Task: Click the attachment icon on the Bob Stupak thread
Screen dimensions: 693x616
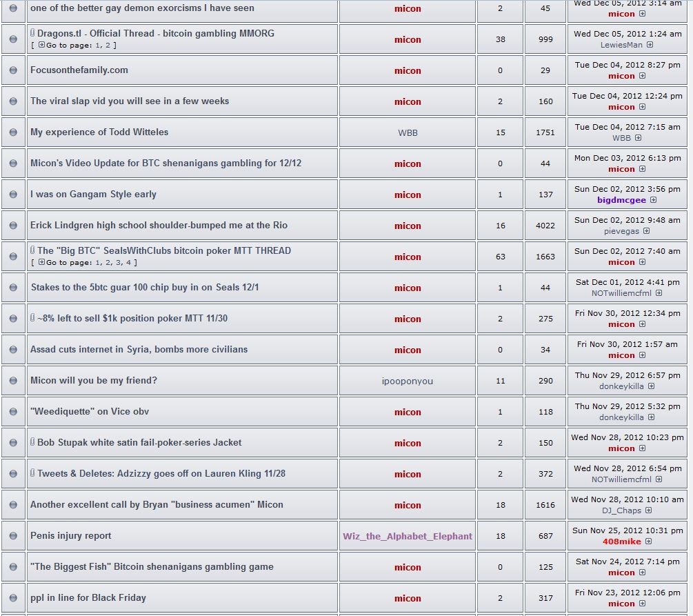Action: click(32, 442)
